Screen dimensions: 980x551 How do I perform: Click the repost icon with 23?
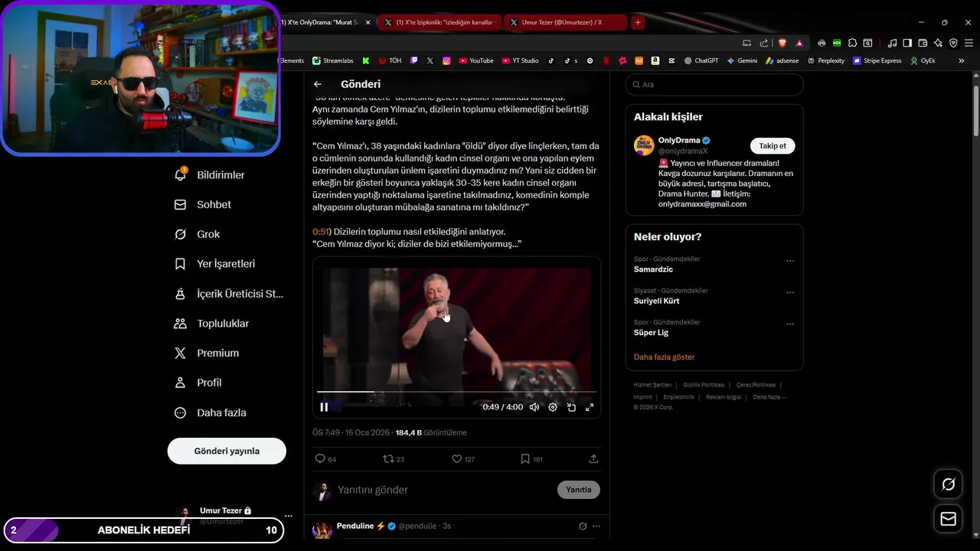394,459
